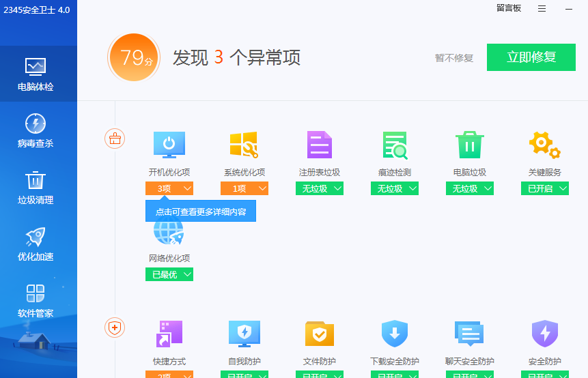Click the file protection (文件防护) folder icon

319,334
